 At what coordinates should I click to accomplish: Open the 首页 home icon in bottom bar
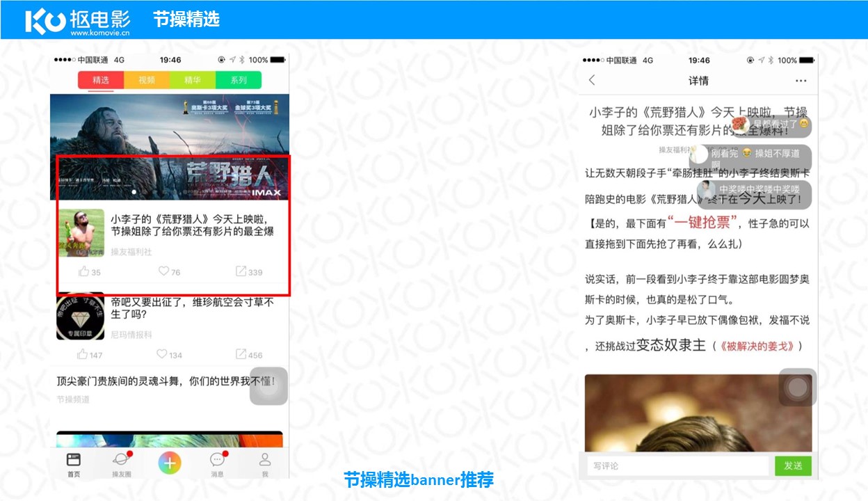tap(73, 464)
